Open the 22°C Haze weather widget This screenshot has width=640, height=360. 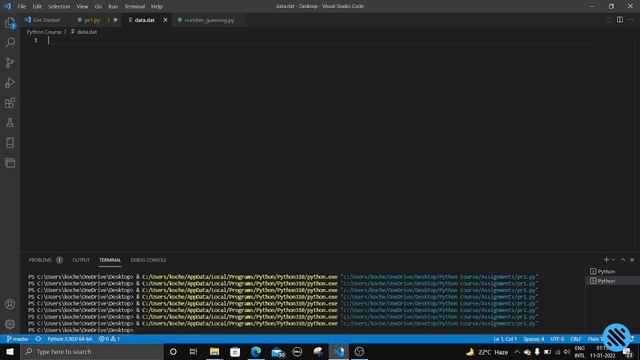[x=487, y=351]
